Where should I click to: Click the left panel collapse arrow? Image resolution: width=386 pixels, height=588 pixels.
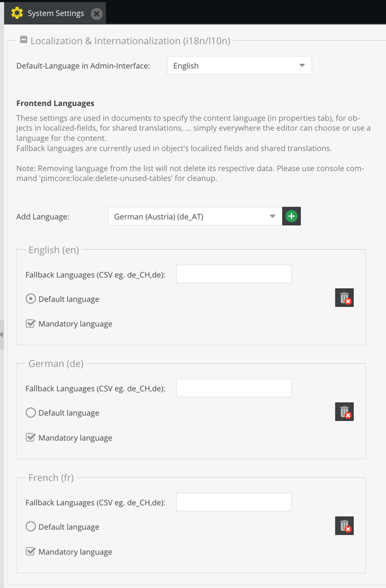coord(2,334)
